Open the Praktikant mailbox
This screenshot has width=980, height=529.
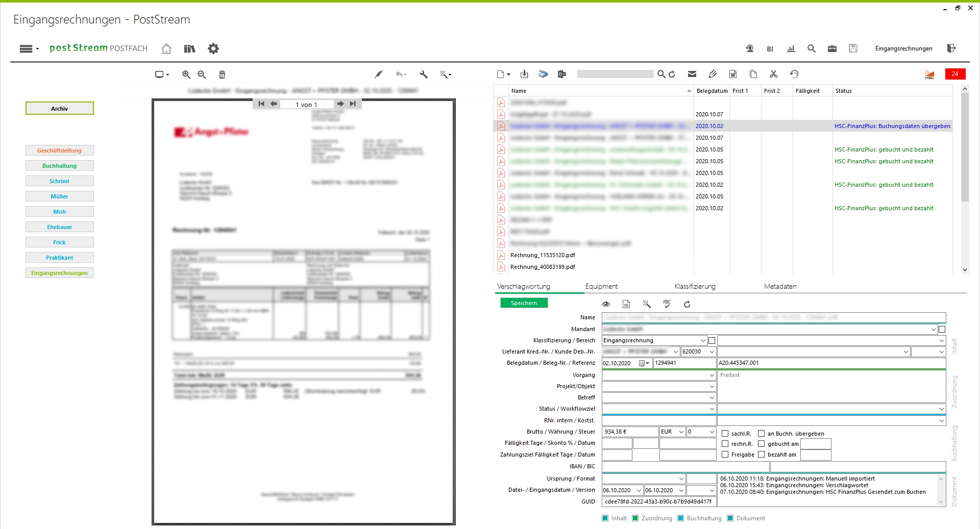tap(60, 258)
